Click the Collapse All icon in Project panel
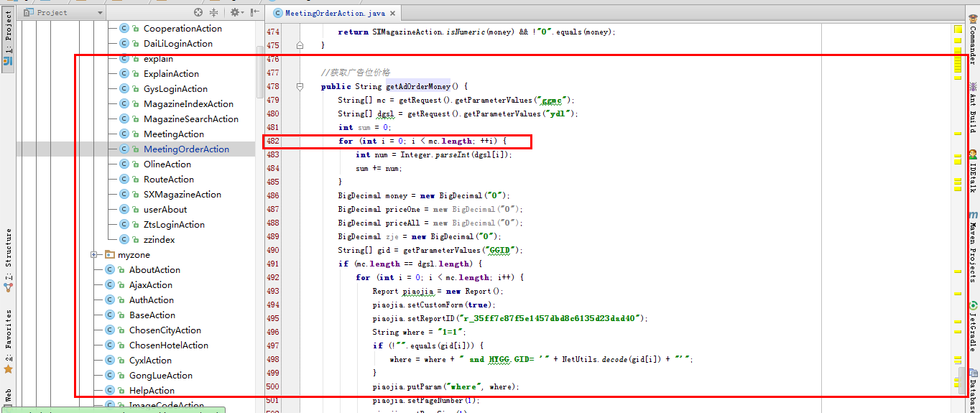The image size is (980, 413). (213, 12)
